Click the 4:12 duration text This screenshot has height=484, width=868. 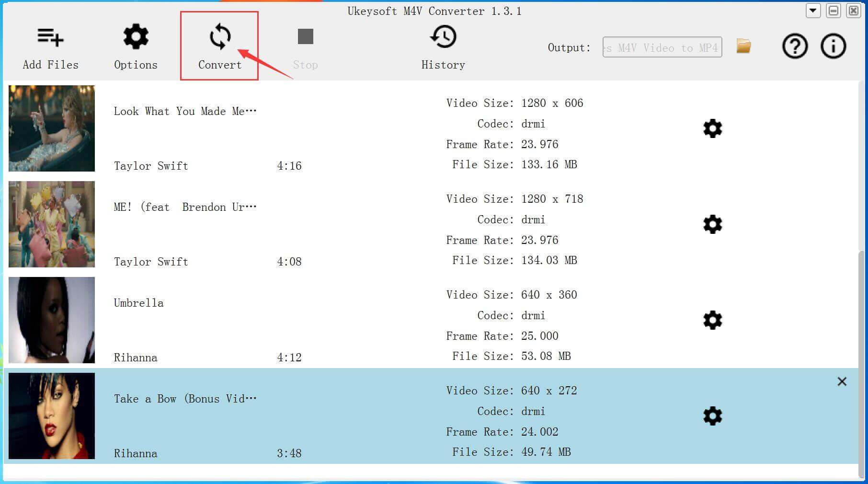click(289, 357)
